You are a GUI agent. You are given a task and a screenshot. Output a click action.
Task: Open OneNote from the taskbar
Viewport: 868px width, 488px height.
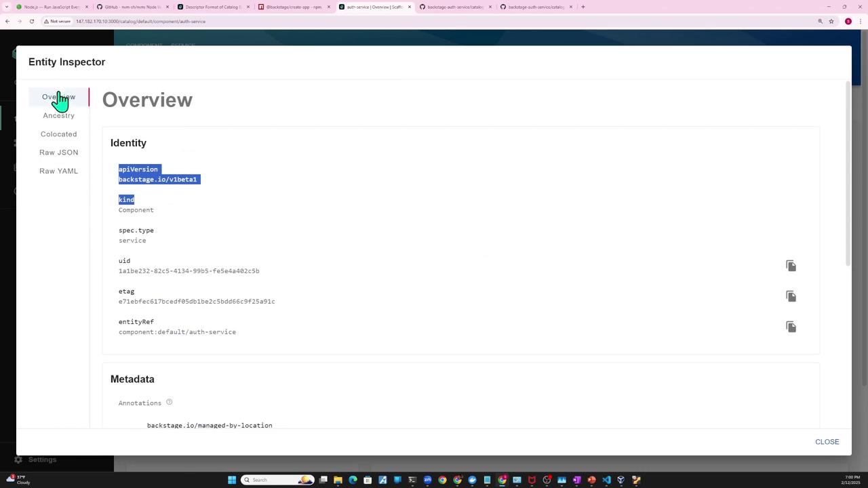coord(576,480)
